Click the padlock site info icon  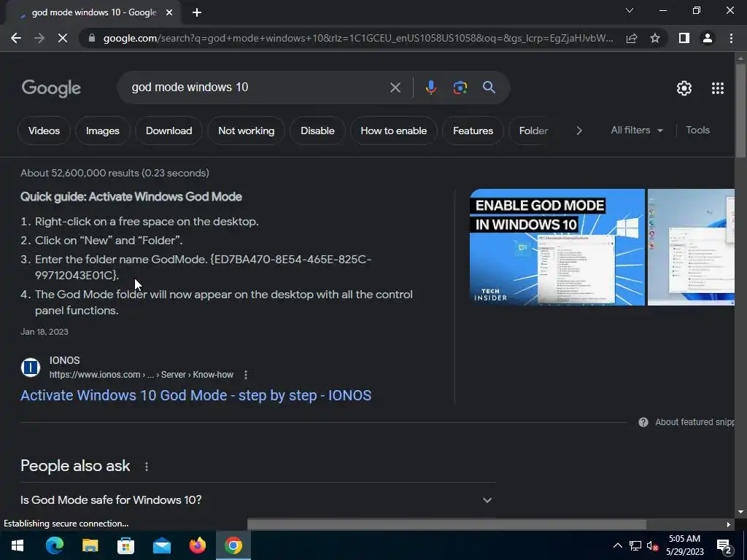tap(92, 38)
